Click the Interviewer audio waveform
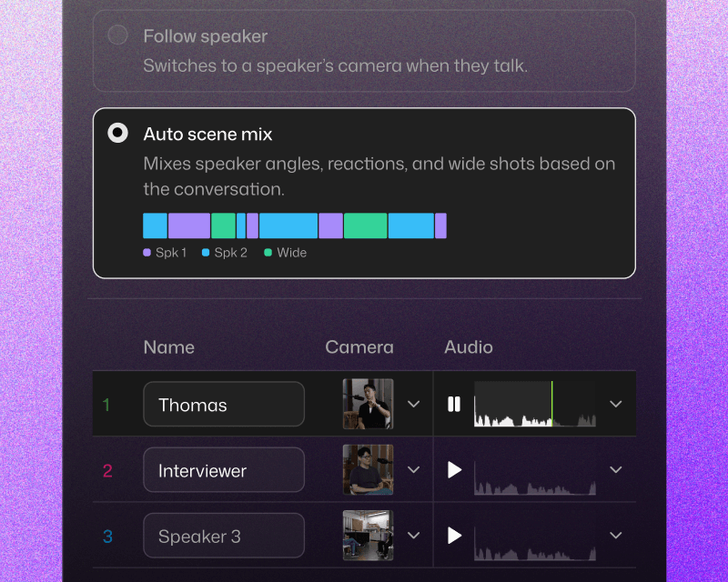Viewport: 728px width, 582px height. pyautogui.click(x=535, y=478)
